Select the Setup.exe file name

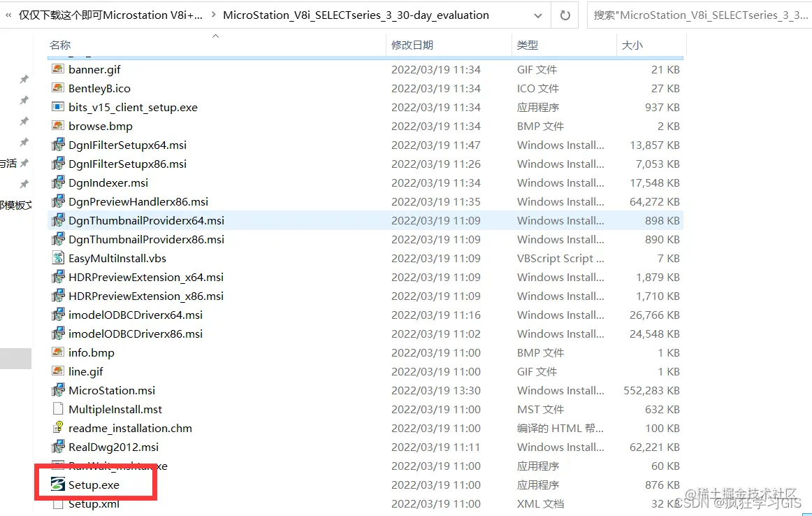94,485
